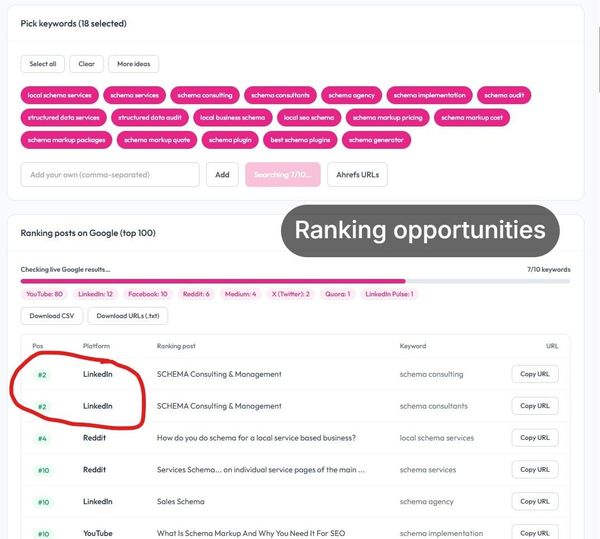Deselect the 'schema markup pricing' chip

point(388,117)
